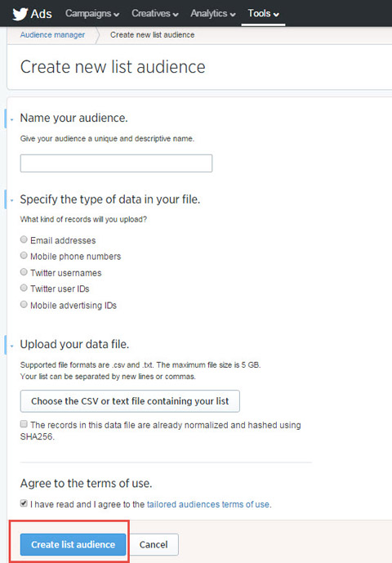Click the Cancel button
The image size is (392, 563).
click(x=154, y=545)
